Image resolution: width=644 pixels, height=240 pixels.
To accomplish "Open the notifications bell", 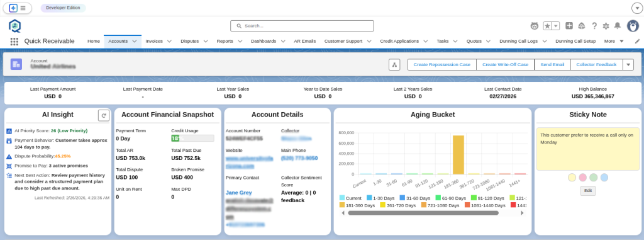I will click(618, 26).
